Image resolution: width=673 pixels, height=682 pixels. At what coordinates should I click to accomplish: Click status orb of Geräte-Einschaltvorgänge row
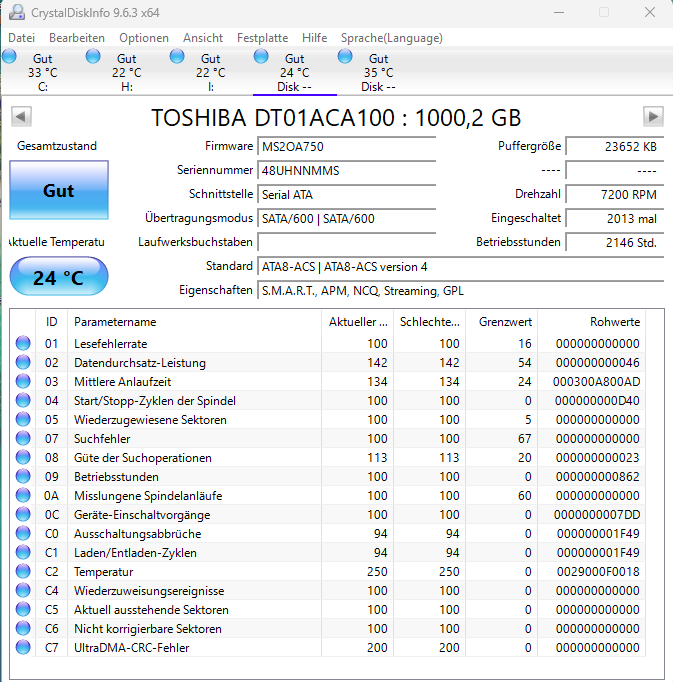(23, 514)
